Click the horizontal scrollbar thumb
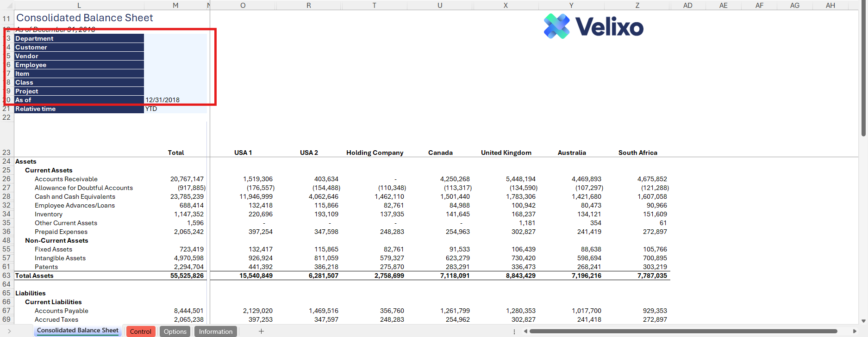The width and height of the screenshot is (868, 337). [x=683, y=331]
